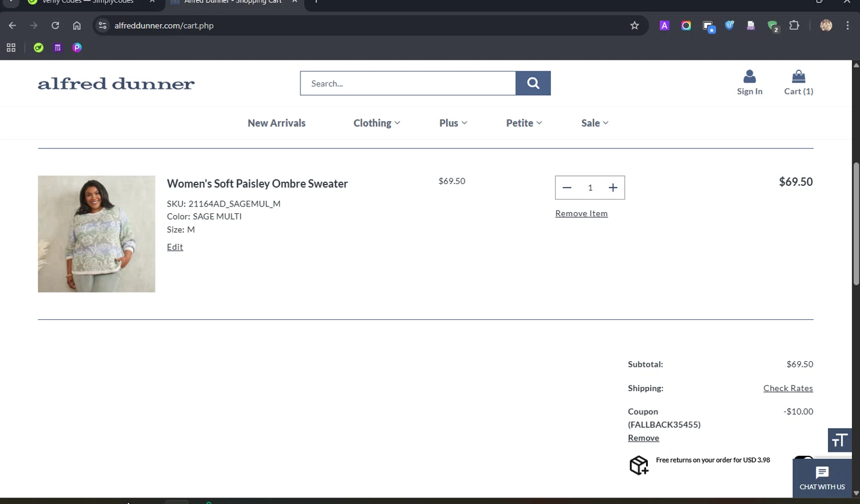Open the Sign In account icon

point(749,83)
